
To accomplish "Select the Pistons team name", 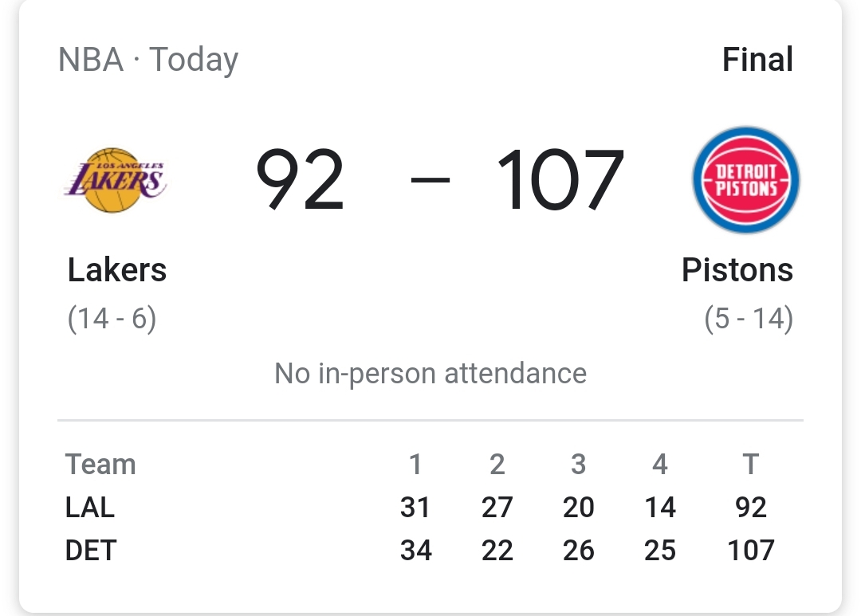I will coord(737,270).
